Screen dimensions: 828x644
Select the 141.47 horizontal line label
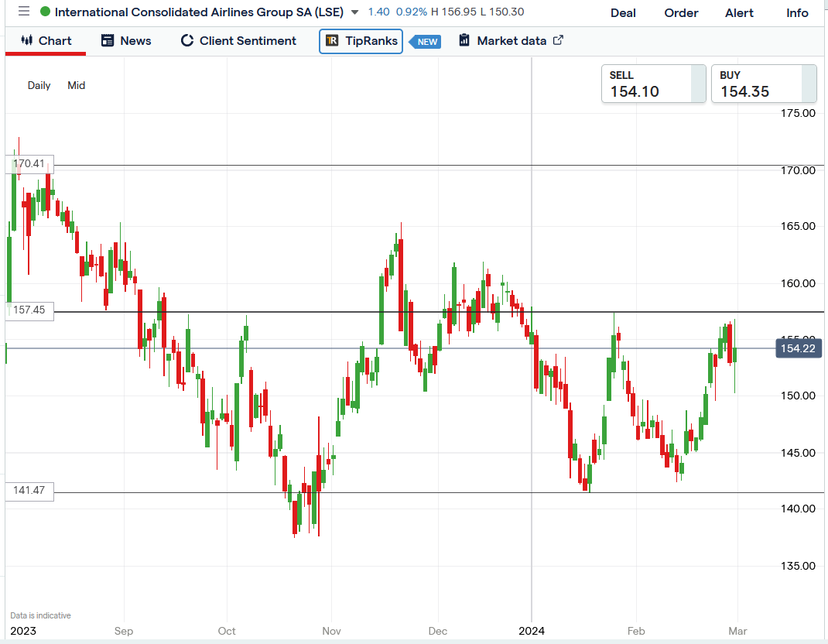pos(29,491)
